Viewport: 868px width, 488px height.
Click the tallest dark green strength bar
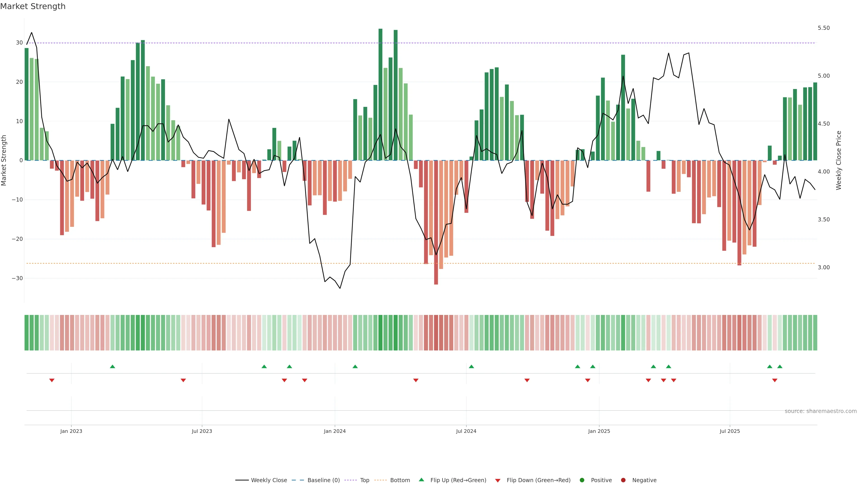pos(380,94)
